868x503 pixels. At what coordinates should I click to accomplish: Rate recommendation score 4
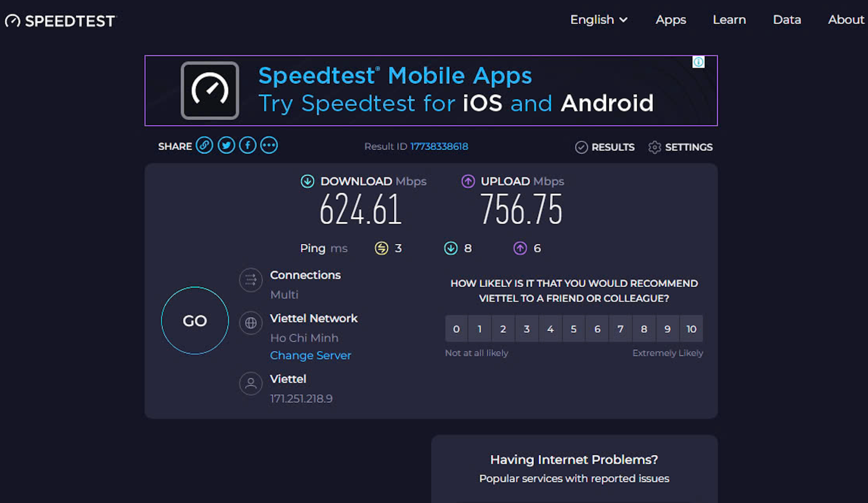(550, 329)
